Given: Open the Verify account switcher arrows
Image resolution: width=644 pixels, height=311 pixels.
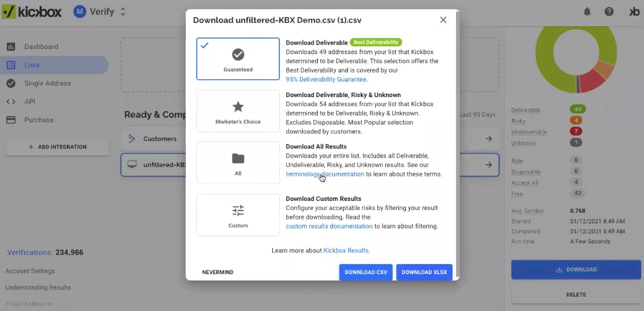Looking at the screenshot, I should click(123, 12).
